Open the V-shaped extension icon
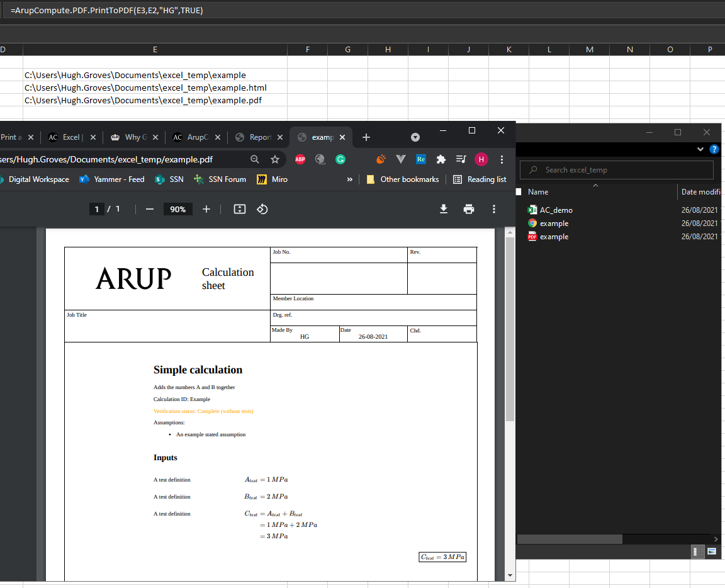 pos(401,160)
